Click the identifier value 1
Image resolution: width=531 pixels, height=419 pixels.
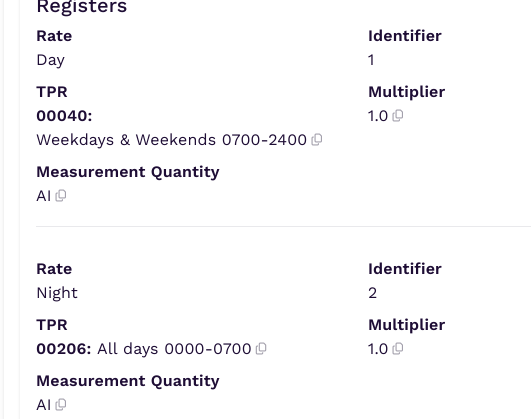point(371,60)
